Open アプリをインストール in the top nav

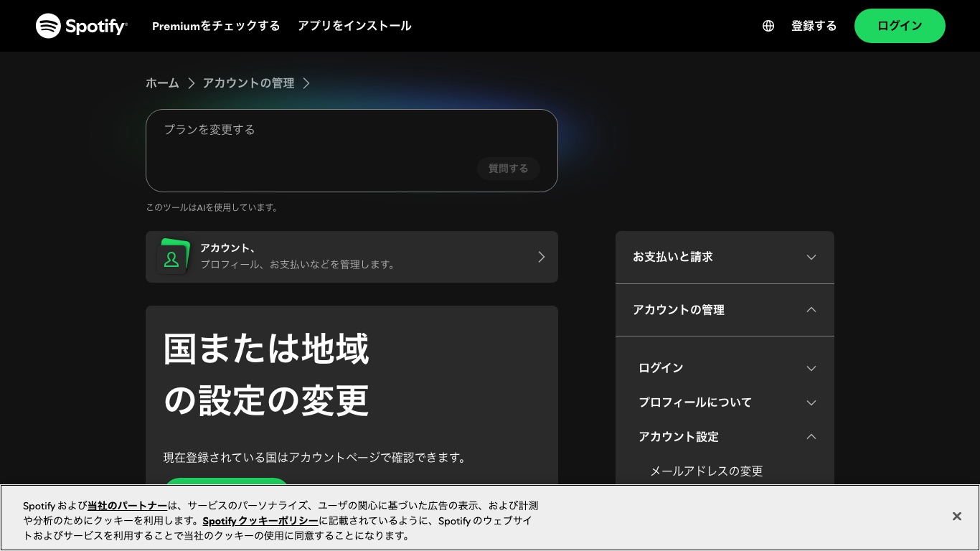[354, 26]
